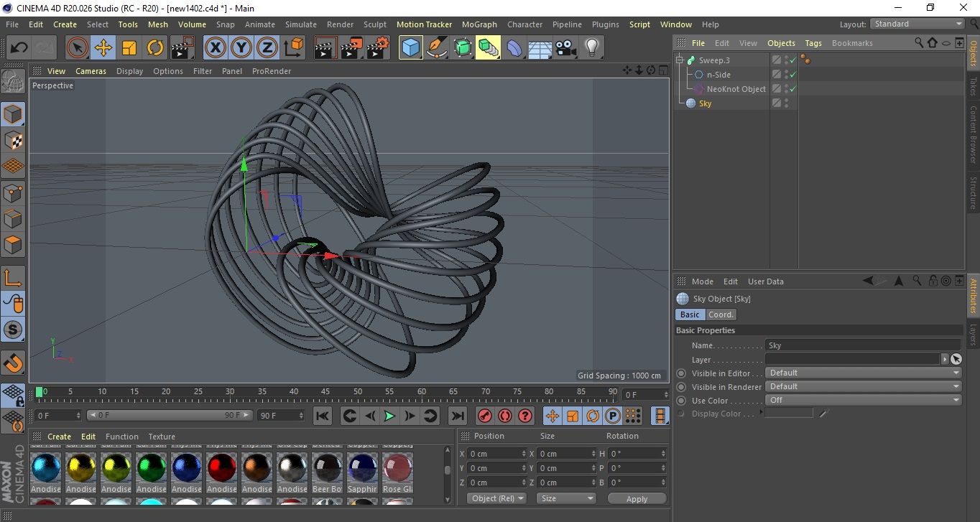Open the spline Pen tool
Image resolution: width=980 pixels, height=522 pixels.
tap(436, 48)
